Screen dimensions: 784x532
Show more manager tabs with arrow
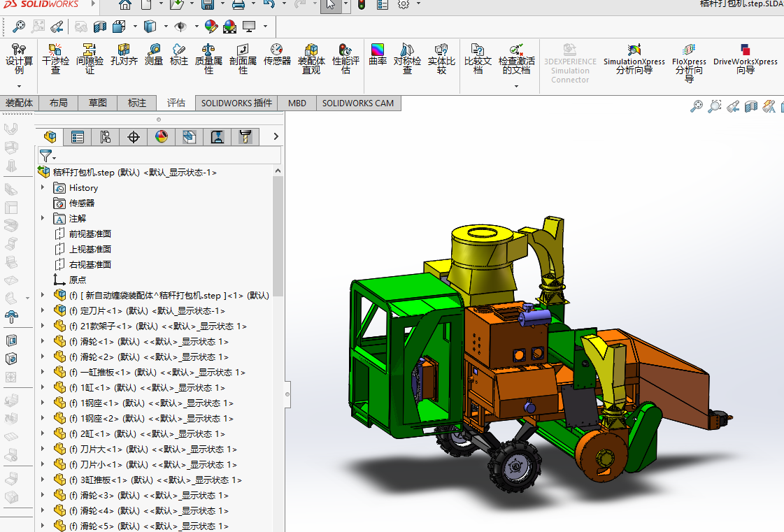(x=276, y=136)
